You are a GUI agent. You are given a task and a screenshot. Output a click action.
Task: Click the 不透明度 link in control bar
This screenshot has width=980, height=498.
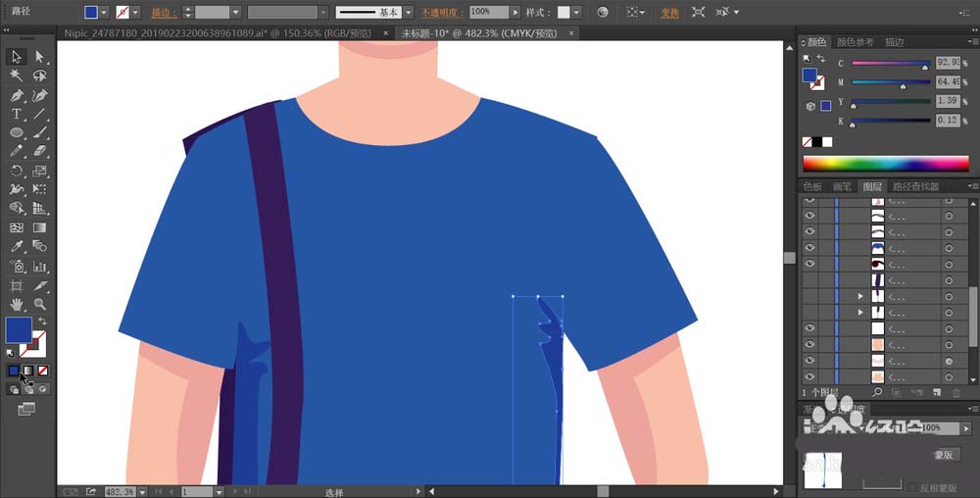(443, 13)
